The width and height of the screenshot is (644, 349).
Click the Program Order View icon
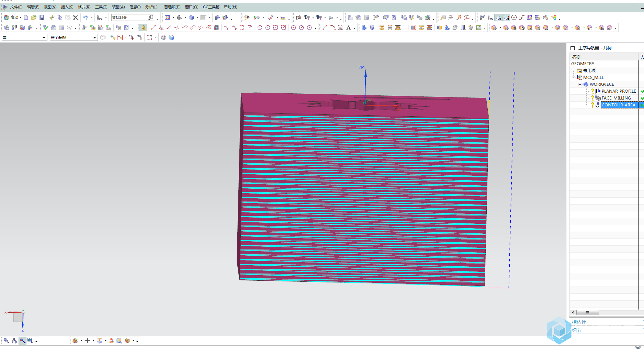click(x=7, y=341)
